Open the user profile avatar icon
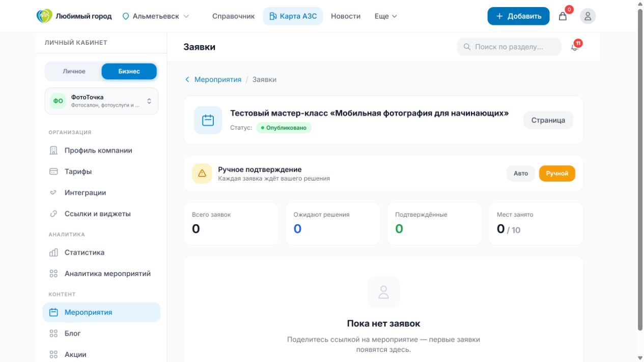The height and width of the screenshot is (362, 644). 588,16
